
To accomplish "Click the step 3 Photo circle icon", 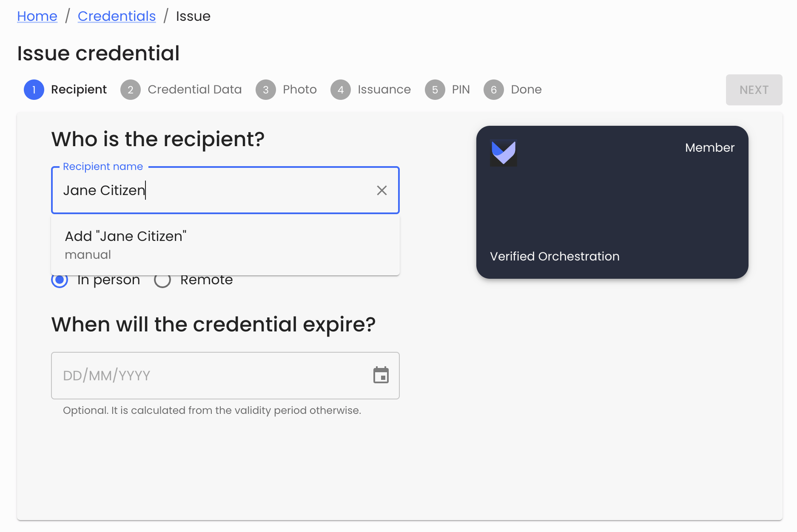I will tap(266, 90).
